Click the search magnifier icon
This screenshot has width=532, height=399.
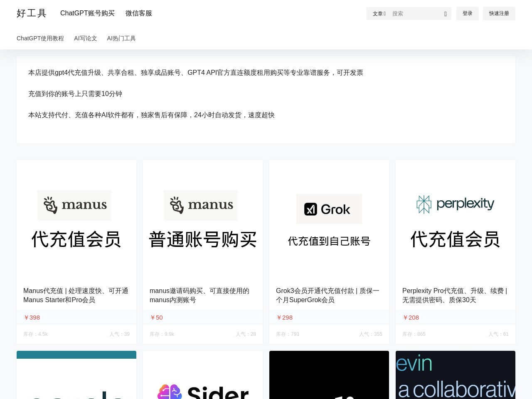pos(444,13)
